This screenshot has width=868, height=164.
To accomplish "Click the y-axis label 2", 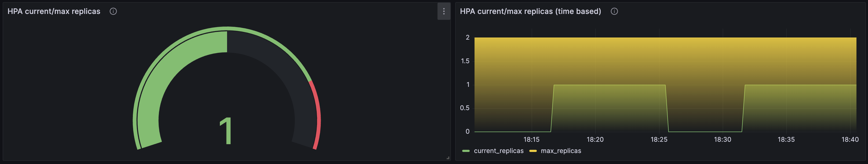I will 467,37.
